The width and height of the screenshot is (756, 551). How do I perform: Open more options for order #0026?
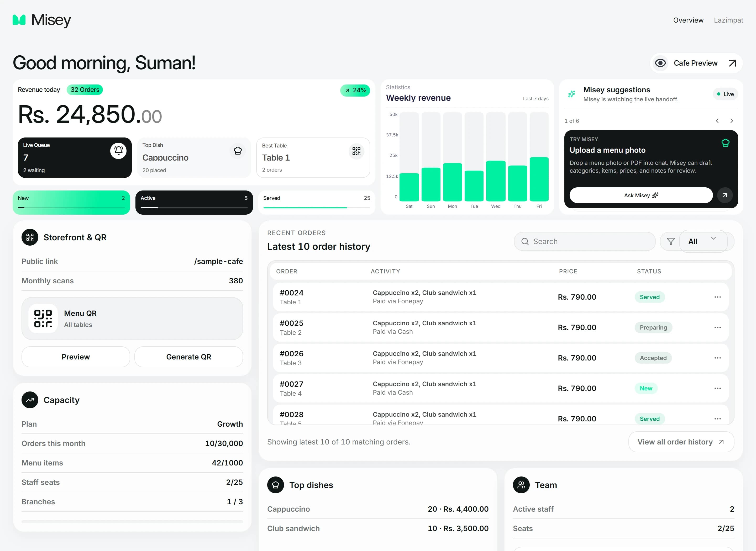point(718,358)
